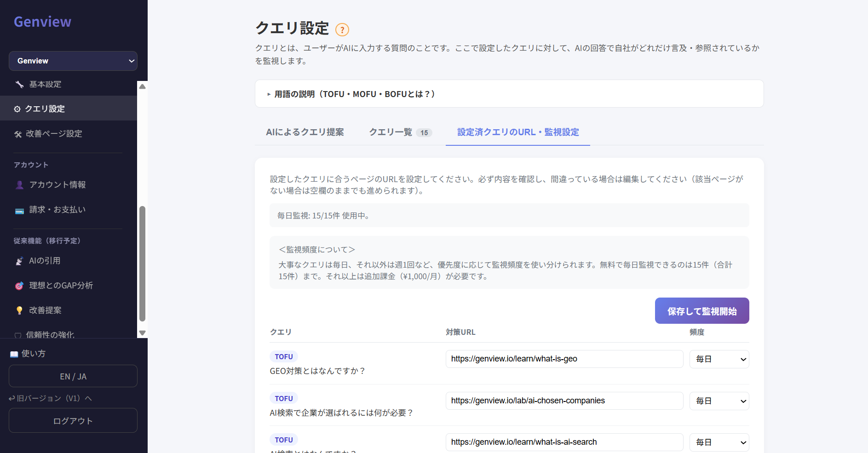
Task: Click the sidebar scrollbar down arrow
Action: (x=143, y=333)
